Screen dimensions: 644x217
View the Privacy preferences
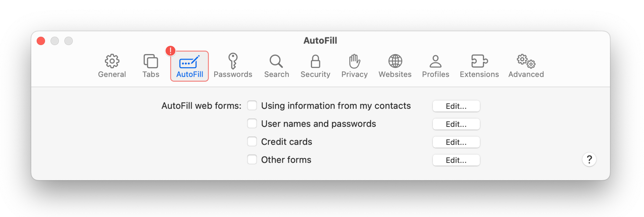click(355, 65)
